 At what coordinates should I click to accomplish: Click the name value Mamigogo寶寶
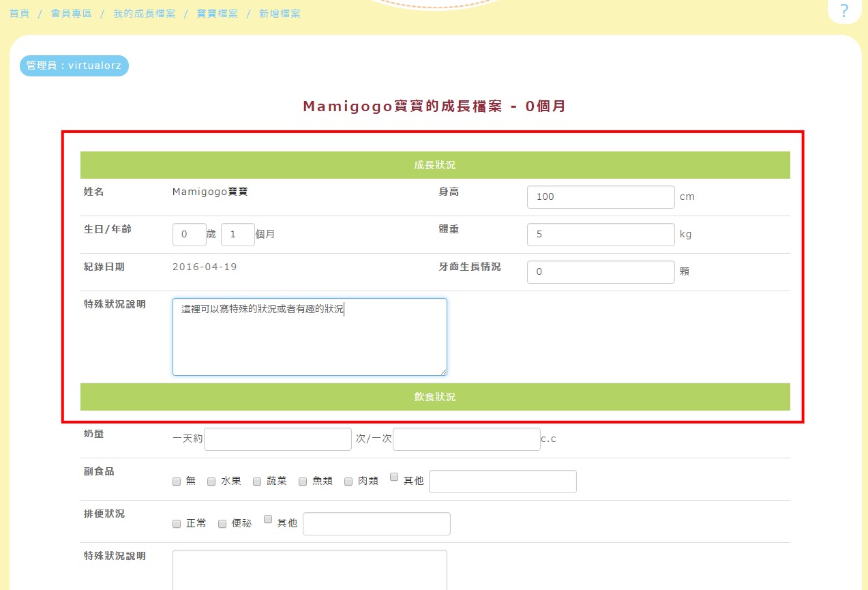click(210, 192)
